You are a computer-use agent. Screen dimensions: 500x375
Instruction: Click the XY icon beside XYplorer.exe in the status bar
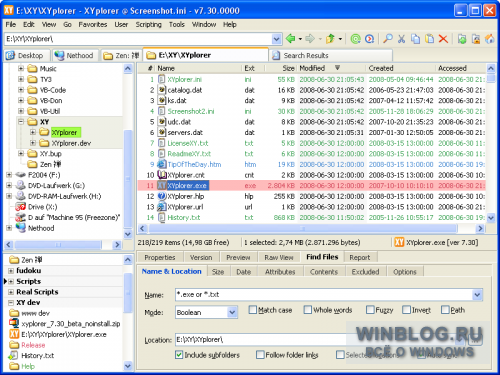399,242
